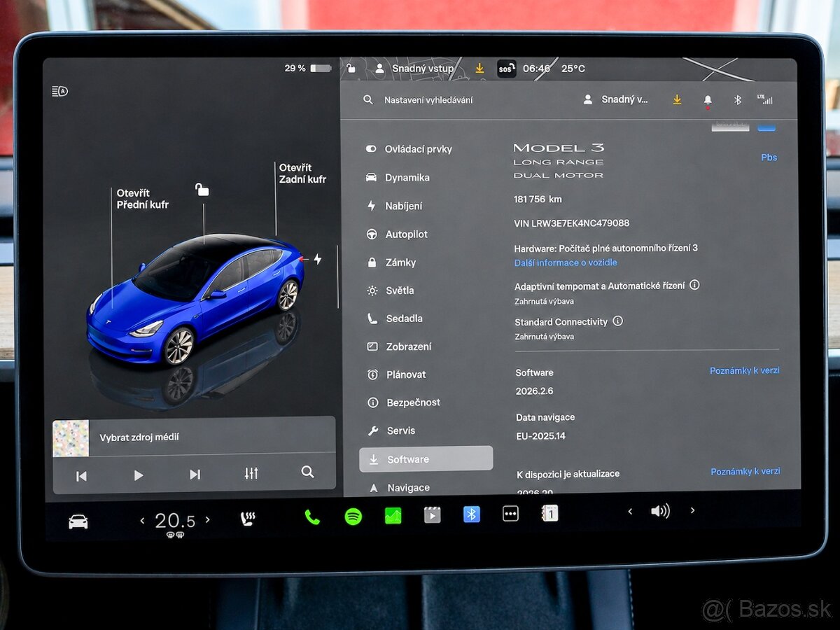Tap the yellow download icon in settings header
Viewport: 840px width, 630px height.
pyautogui.click(x=677, y=100)
